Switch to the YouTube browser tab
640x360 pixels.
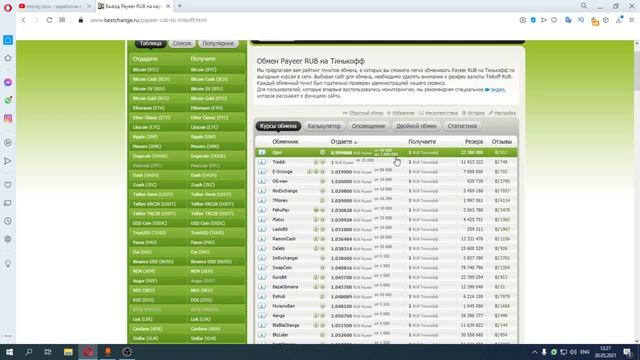(54, 6)
